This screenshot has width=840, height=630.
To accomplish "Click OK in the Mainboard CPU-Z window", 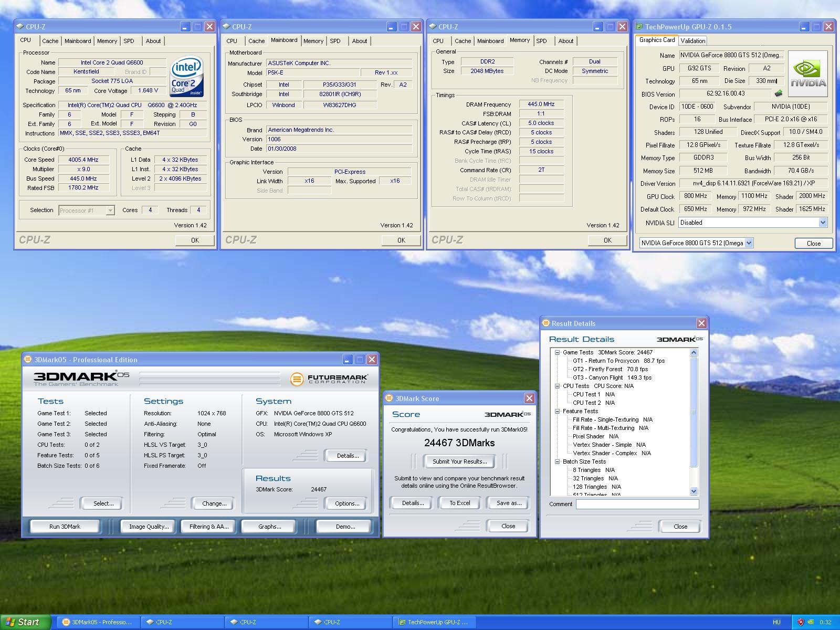I will pos(401,240).
